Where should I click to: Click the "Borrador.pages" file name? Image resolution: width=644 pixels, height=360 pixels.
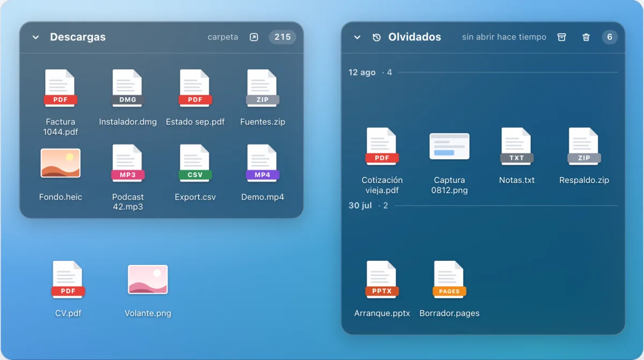pos(449,313)
